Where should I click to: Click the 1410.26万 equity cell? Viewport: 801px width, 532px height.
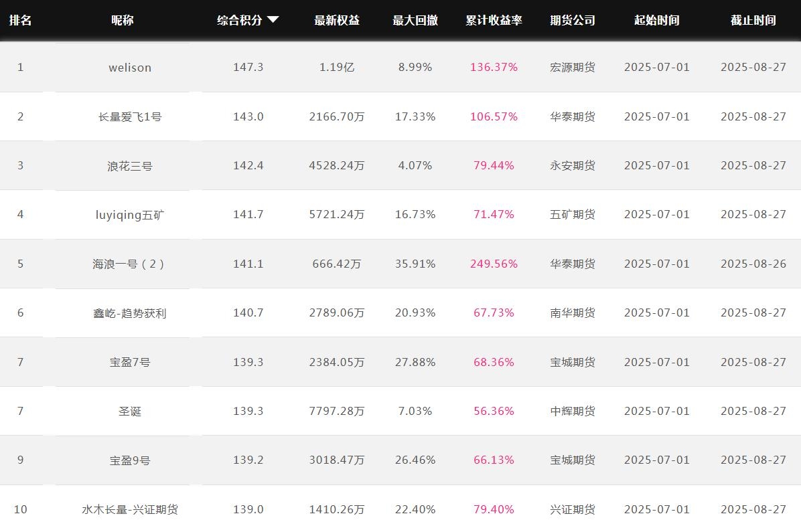coord(337,509)
